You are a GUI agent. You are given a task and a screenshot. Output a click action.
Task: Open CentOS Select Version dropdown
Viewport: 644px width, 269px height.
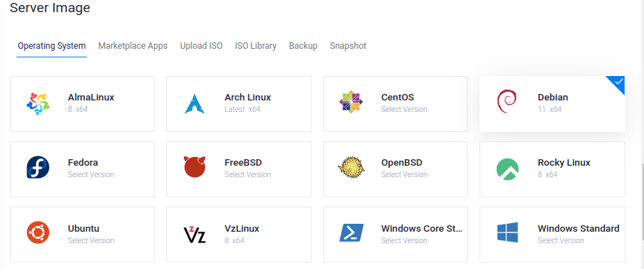point(404,110)
